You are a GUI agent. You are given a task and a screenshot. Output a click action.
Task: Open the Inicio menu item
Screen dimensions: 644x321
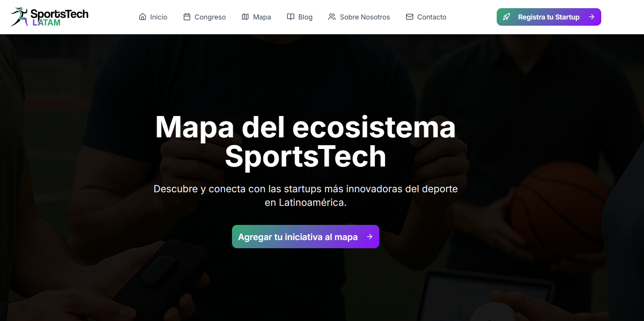coord(153,17)
